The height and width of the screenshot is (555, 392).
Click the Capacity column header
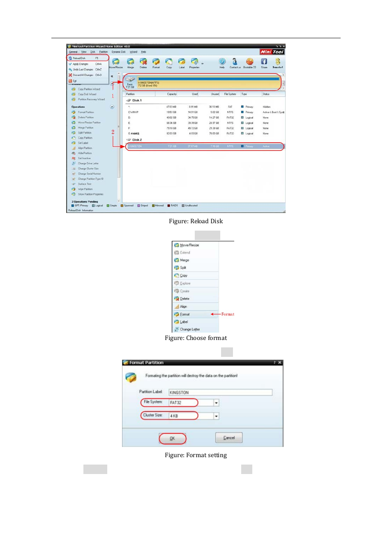coord(172,94)
